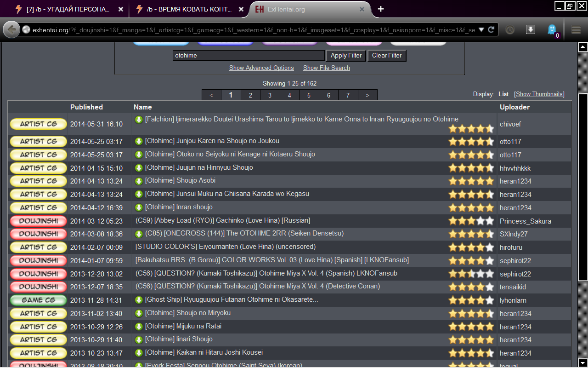Click green download arrow in 2014-03-08 18:36 row
Screen dimensions: 588x368
[139, 234]
